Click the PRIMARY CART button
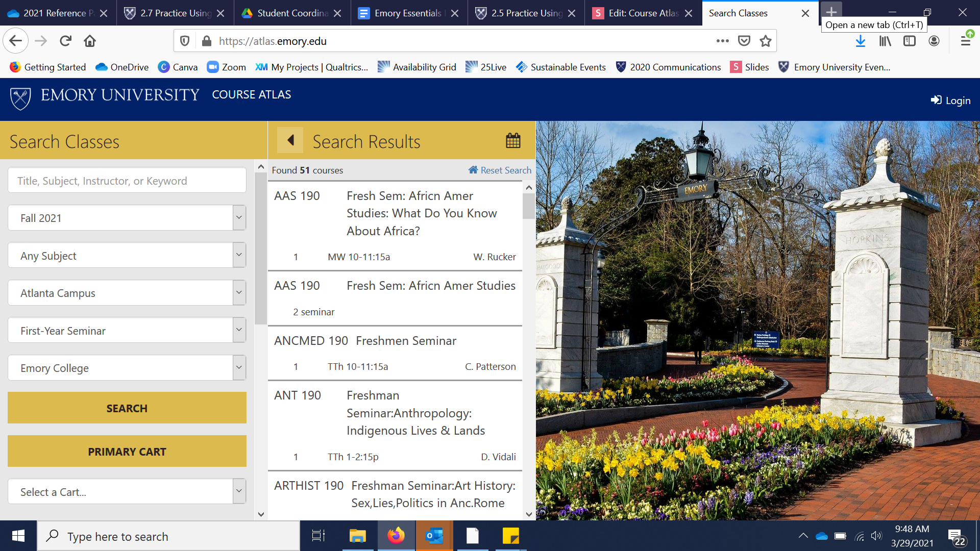The image size is (980, 551). click(x=127, y=452)
